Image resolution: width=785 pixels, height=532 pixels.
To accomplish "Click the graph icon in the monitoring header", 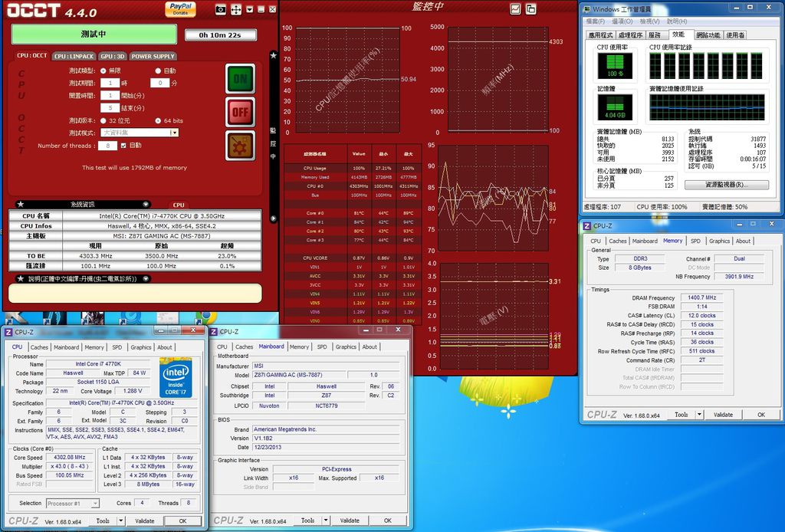I will (x=515, y=8).
